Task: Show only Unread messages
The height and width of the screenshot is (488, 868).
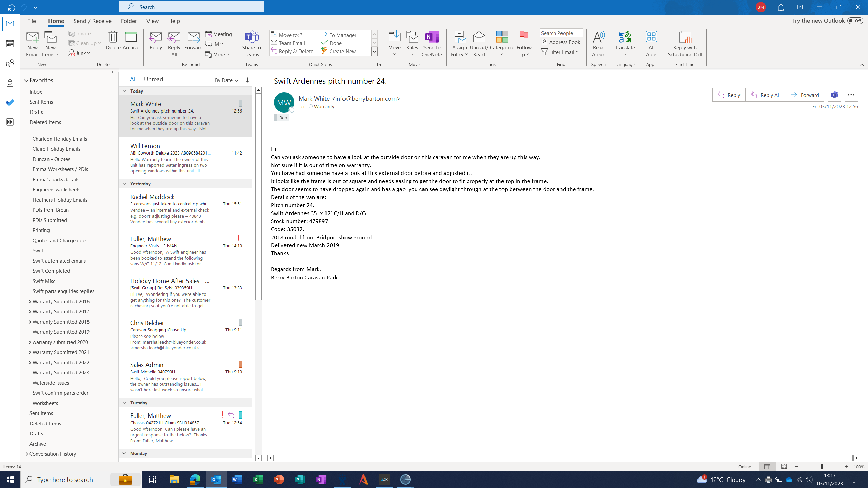Action: pos(153,79)
